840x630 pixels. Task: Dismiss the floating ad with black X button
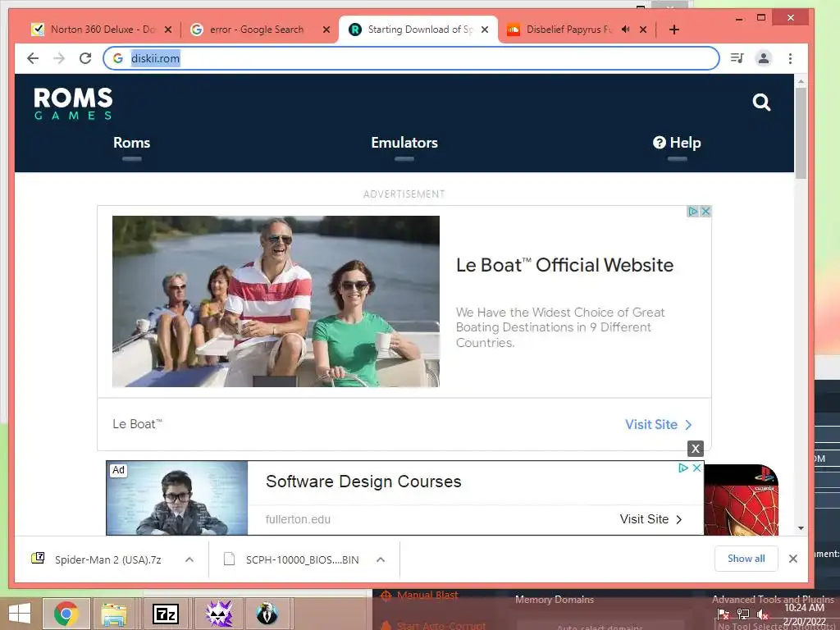pos(696,449)
